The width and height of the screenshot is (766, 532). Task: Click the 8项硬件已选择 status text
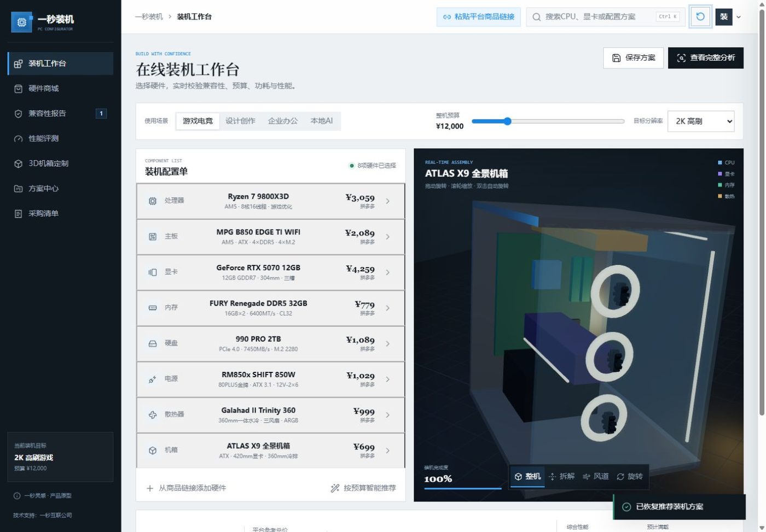click(376, 166)
